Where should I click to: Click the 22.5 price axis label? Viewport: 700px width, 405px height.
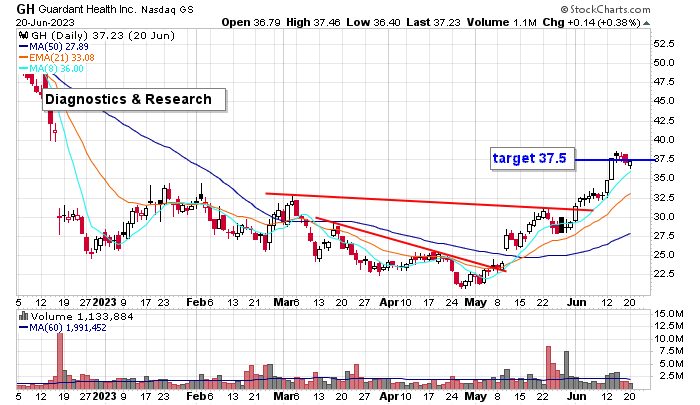tap(663, 274)
